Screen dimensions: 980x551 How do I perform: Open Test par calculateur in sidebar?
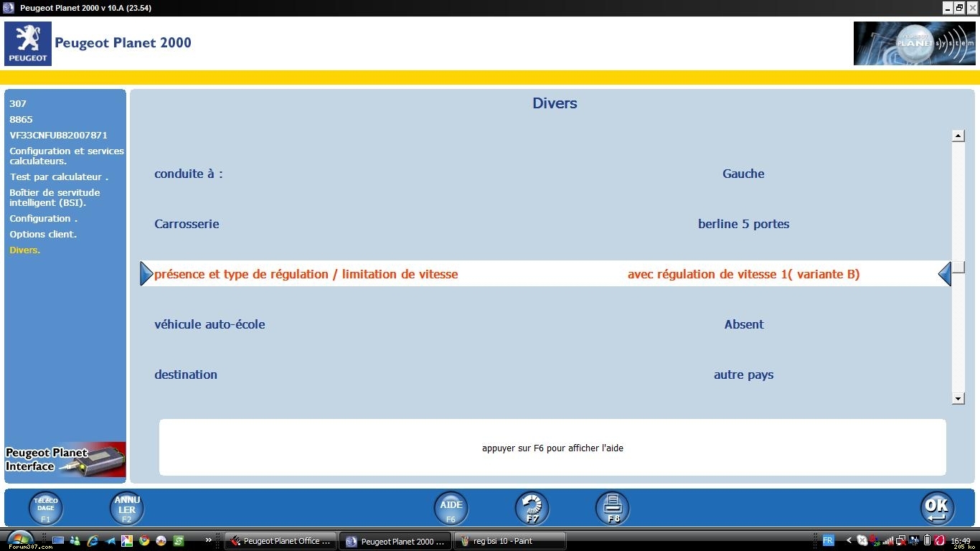(59, 176)
